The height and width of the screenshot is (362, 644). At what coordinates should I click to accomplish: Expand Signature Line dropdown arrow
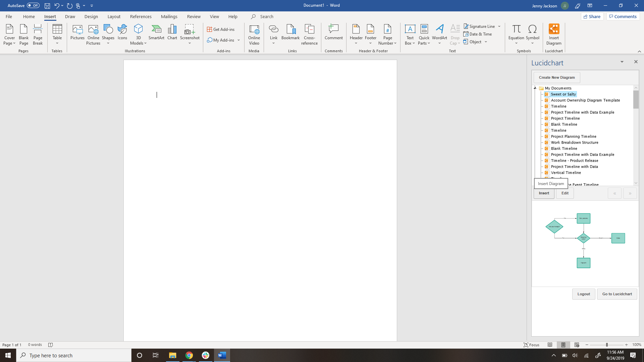click(499, 26)
